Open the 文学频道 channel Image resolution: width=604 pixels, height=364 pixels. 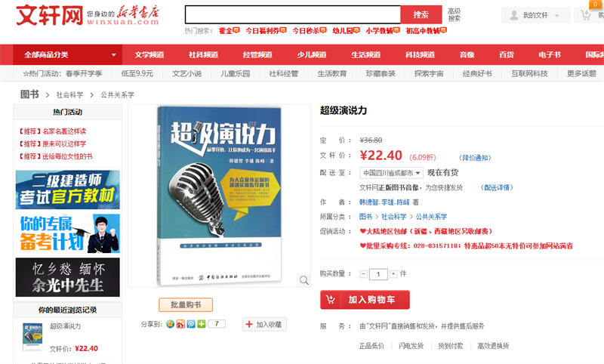click(x=149, y=54)
